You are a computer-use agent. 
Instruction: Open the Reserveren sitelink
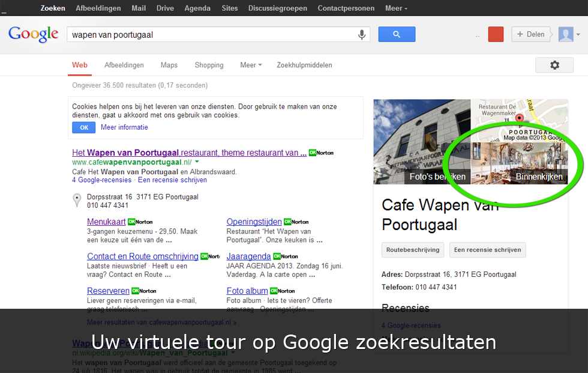[x=108, y=291]
